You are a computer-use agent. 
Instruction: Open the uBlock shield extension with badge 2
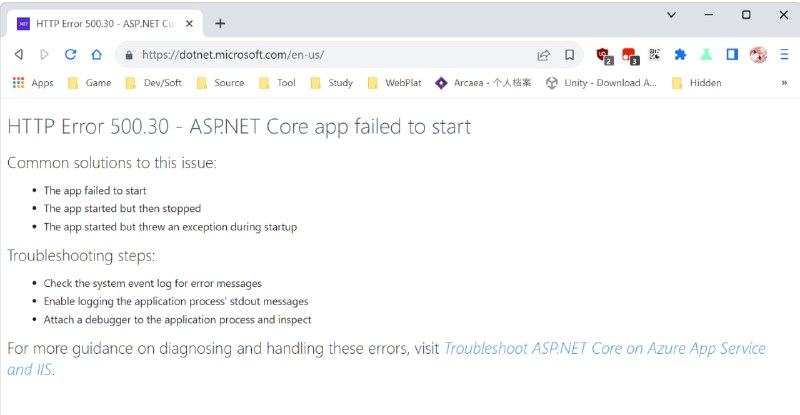[605, 55]
